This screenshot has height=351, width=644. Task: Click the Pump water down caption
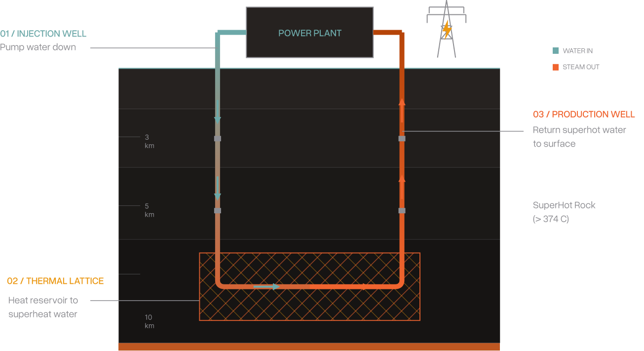tap(38, 47)
